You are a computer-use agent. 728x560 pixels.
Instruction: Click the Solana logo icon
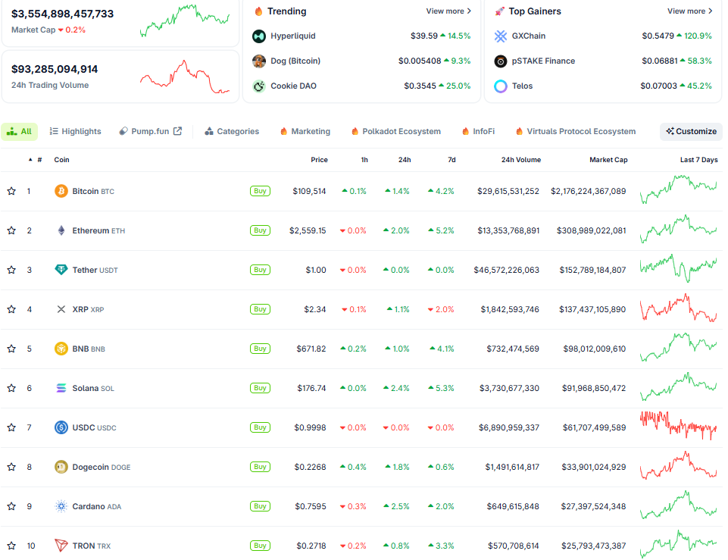(61, 388)
